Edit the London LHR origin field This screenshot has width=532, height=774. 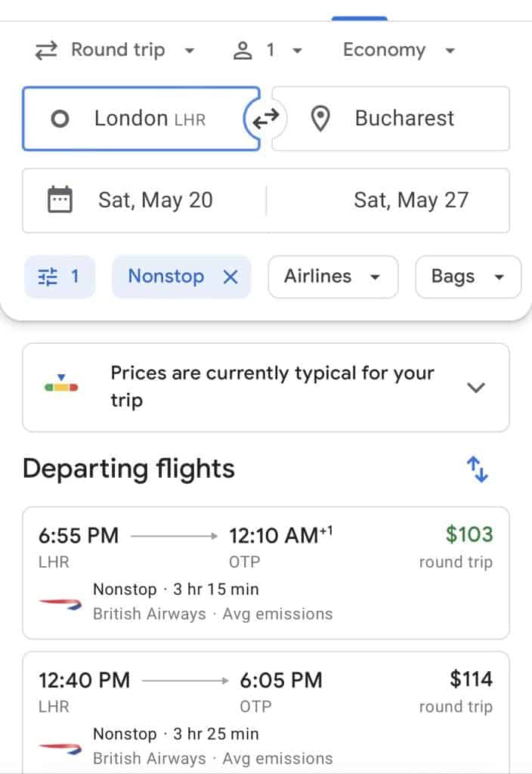pyautogui.click(x=150, y=119)
